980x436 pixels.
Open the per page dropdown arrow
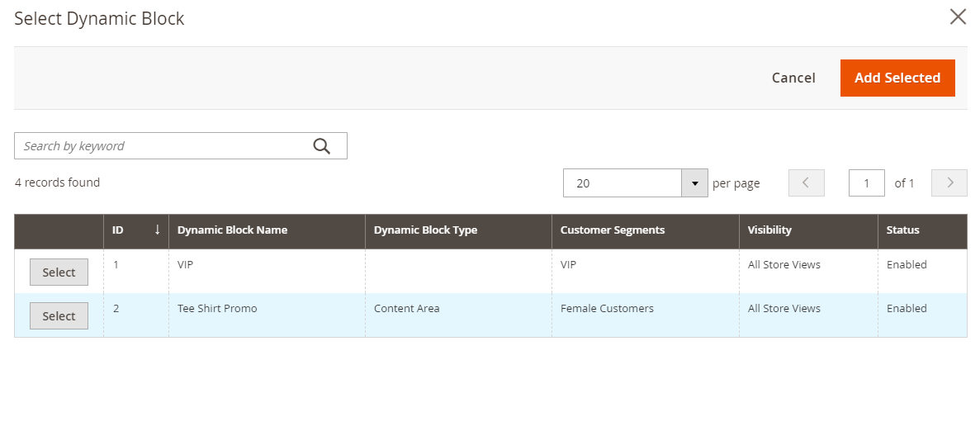click(x=694, y=182)
